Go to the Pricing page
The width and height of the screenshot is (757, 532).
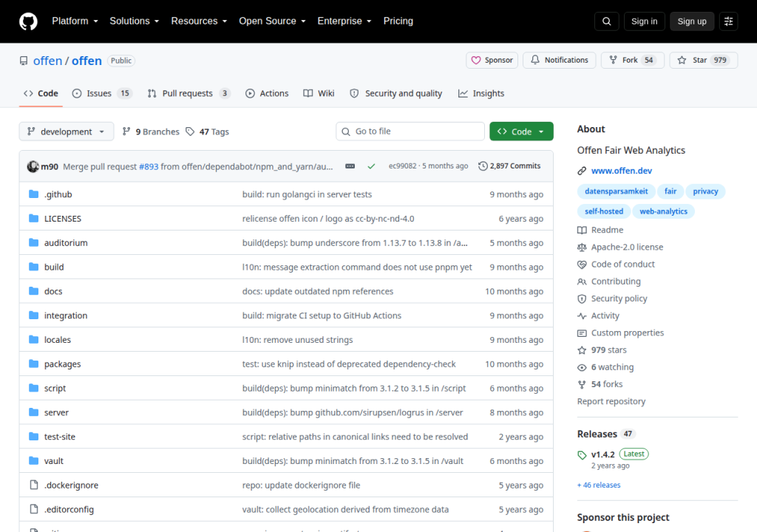tap(398, 21)
